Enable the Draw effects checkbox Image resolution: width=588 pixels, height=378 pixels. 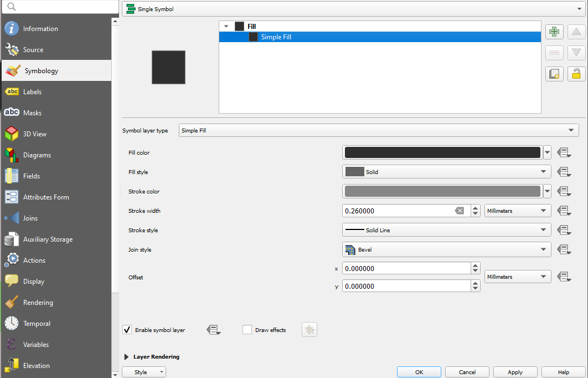click(247, 330)
